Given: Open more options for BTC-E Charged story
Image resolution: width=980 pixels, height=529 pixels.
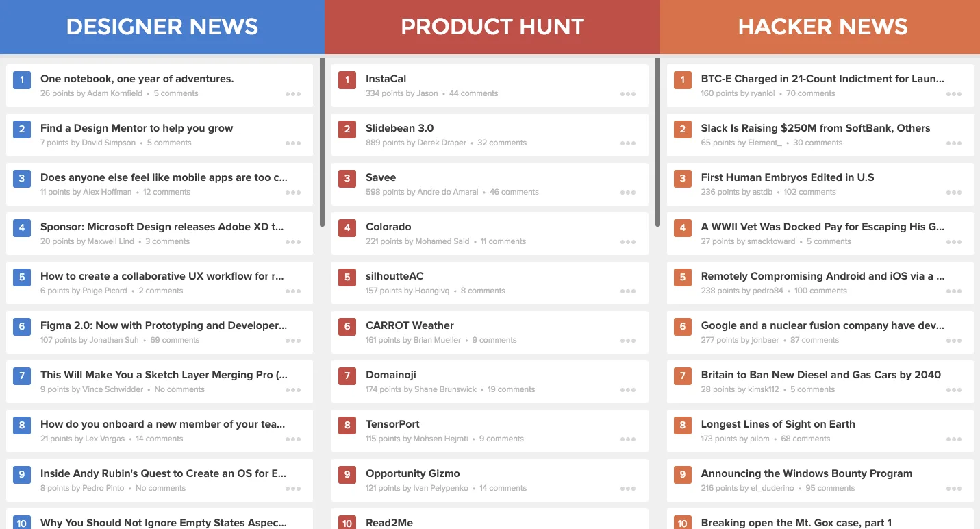Looking at the screenshot, I should [x=954, y=94].
